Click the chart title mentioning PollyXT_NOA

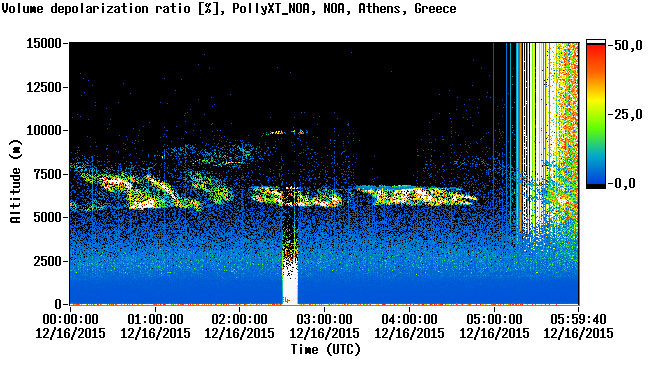(229, 8)
